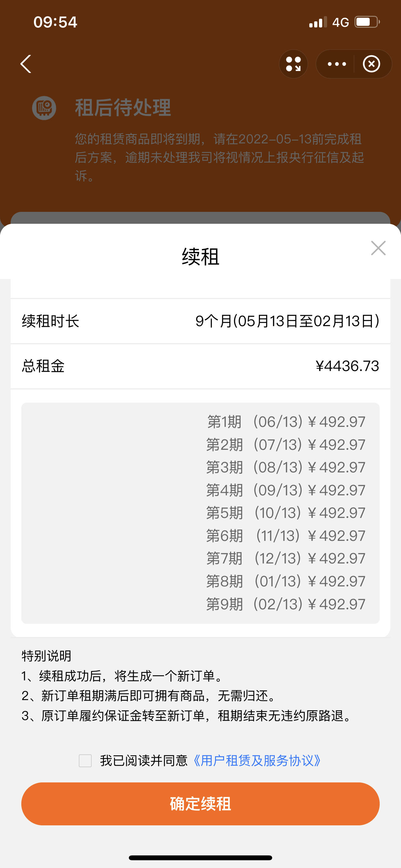Dismiss the 续租 popup with X
401x868 pixels.
pyautogui.click(x=378, y=248)
